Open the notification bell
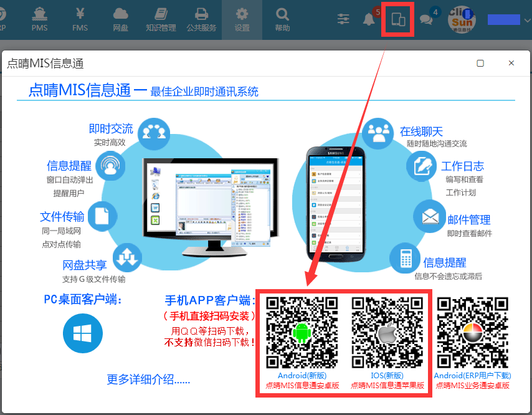This screenshot has width=532, height=415. 369,19
